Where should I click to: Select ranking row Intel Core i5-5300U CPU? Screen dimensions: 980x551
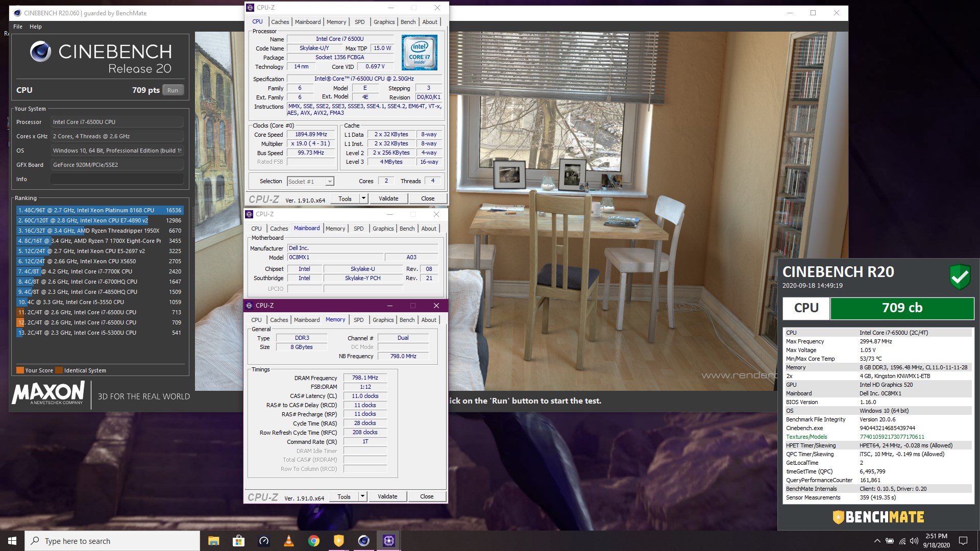point(100,333)
